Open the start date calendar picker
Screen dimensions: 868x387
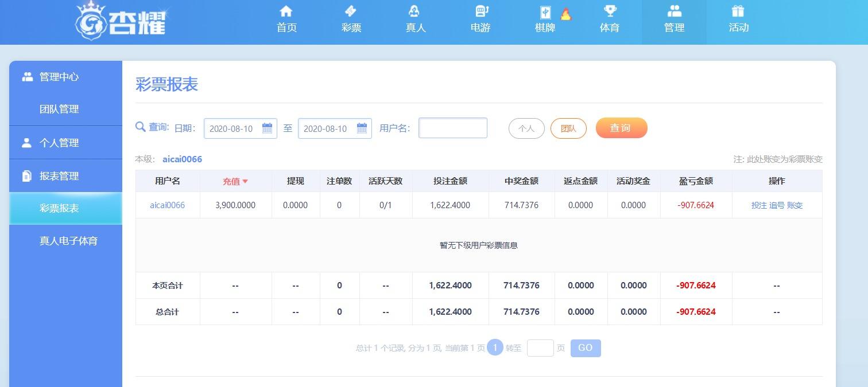point(267,128)
